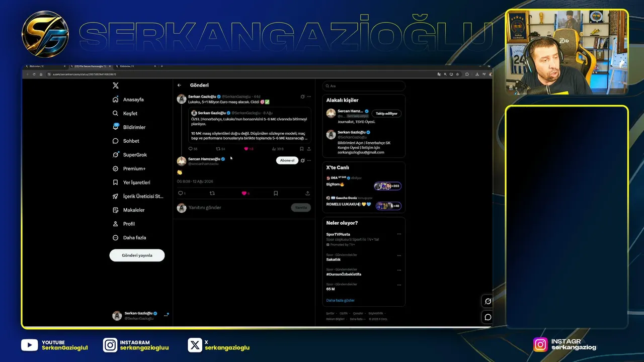
Task: Unlike the top post with 1 B likes
Action: pos(249,149)
